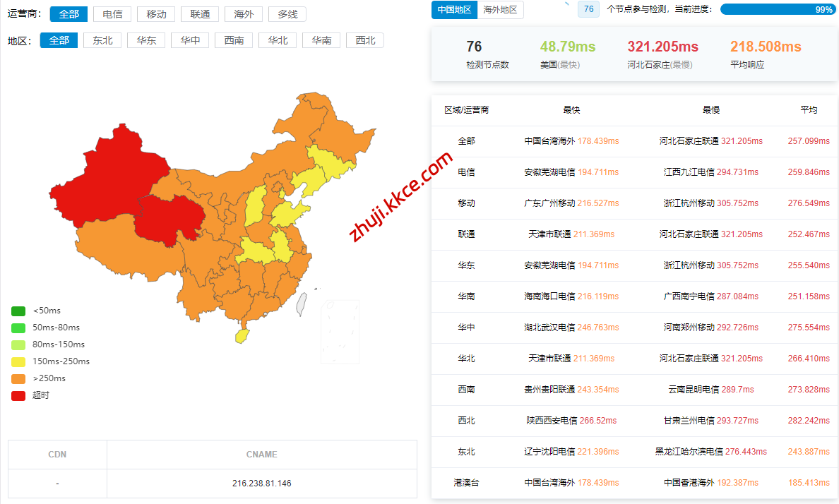839x504 pixels.
Task: Click the 76 node count badge
Action: pyautogui.click(x=589, y=9)
